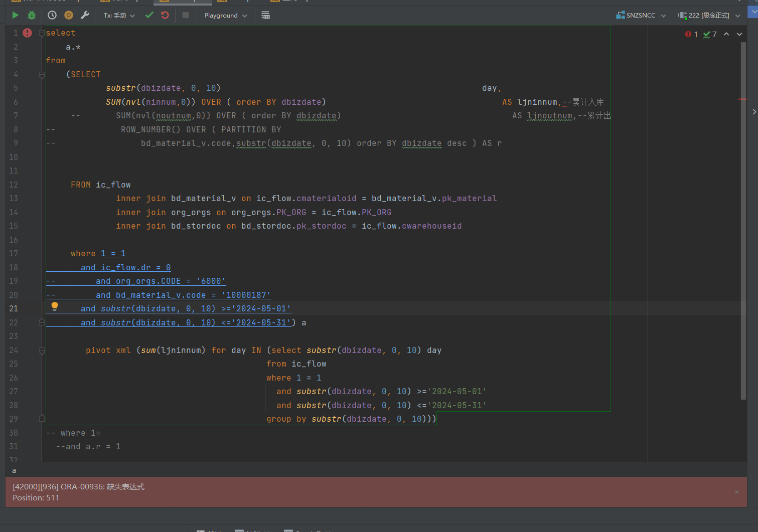The height and width of the screenshot is (532, 758).
Task: Click the 'Position: 511' text
Action: [36, 498]
